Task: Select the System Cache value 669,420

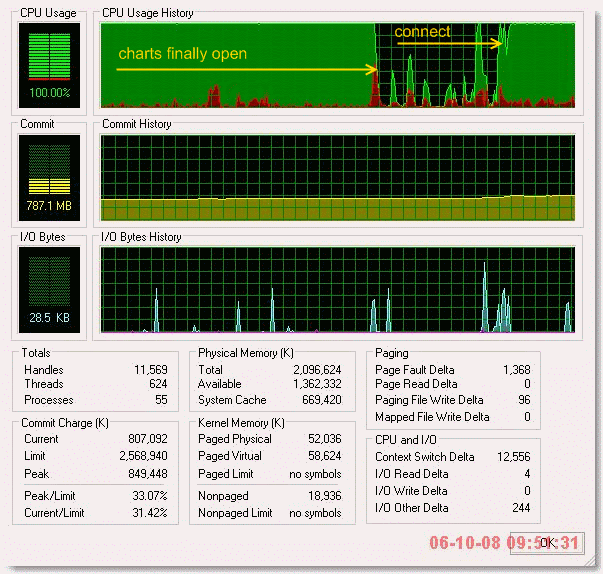Action: point(321,400)
